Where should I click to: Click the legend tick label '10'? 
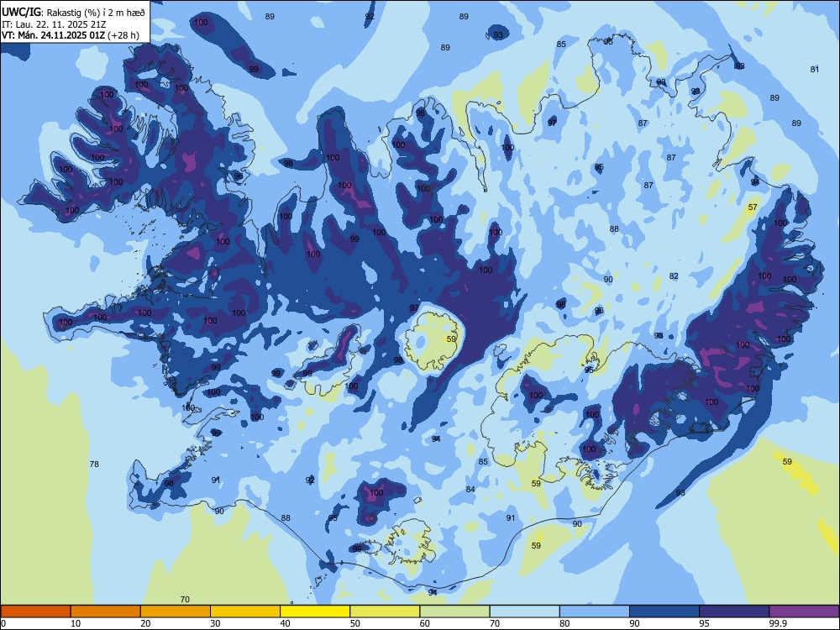point(76,623)
